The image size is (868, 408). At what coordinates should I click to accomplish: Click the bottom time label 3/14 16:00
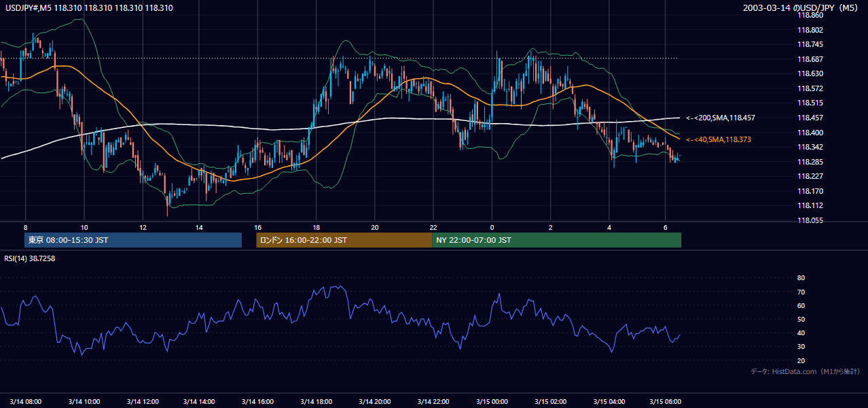tap(258, 401)
